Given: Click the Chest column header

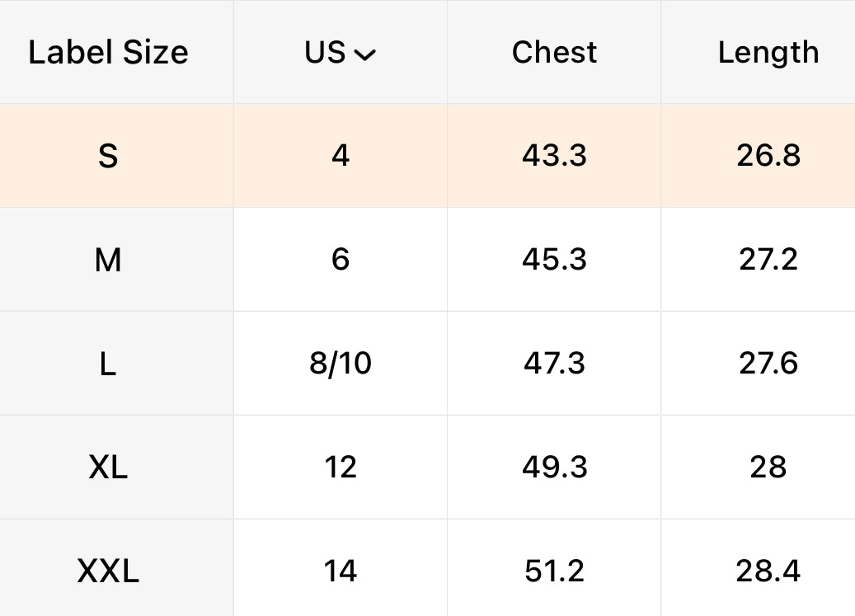Looking at the screenshot, I should 554,53.
